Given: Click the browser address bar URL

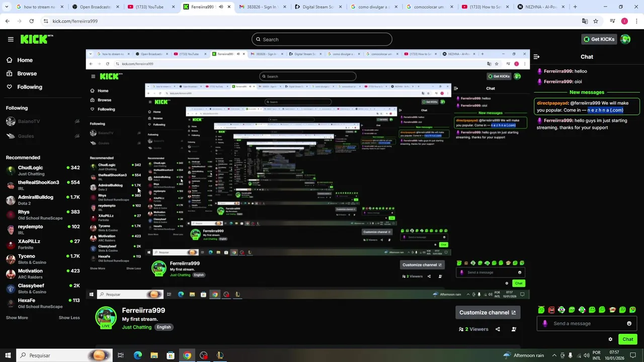Looking at the screenshot, I should click(x=75, y=21).
